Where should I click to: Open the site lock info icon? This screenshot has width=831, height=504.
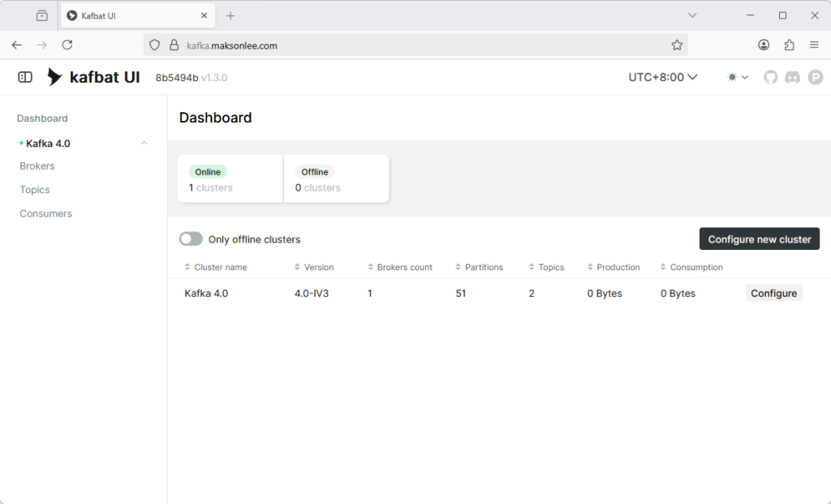(x=174, y=45)
